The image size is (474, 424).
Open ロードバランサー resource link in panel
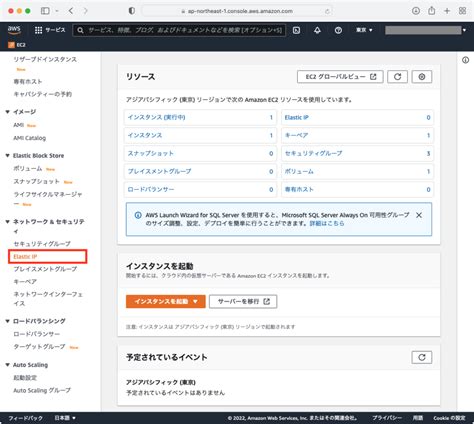[x=151, y=189]
